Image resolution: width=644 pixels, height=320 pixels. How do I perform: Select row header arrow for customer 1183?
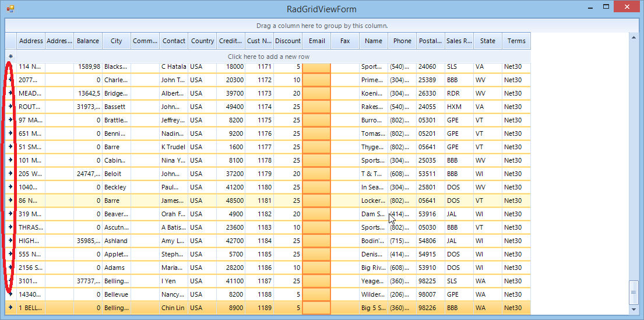10,227
